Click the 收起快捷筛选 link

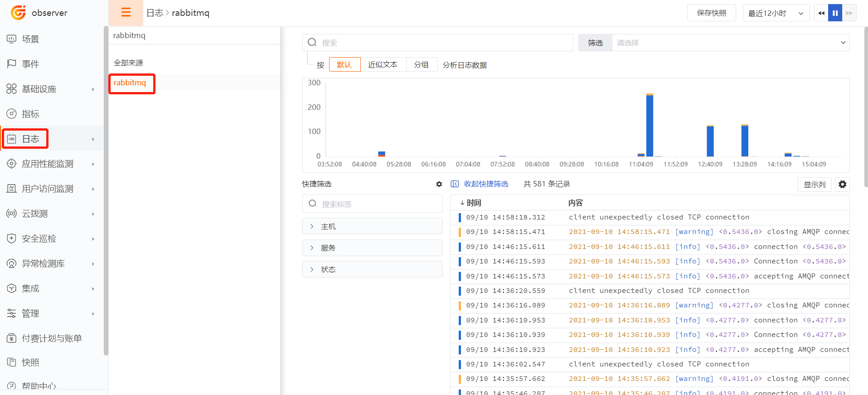pos(485,184)
